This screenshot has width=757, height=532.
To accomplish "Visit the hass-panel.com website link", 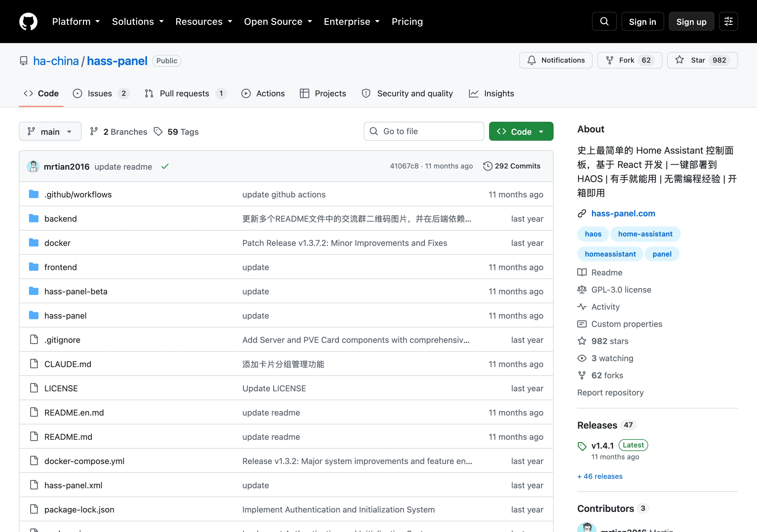I will coord(623,213).
